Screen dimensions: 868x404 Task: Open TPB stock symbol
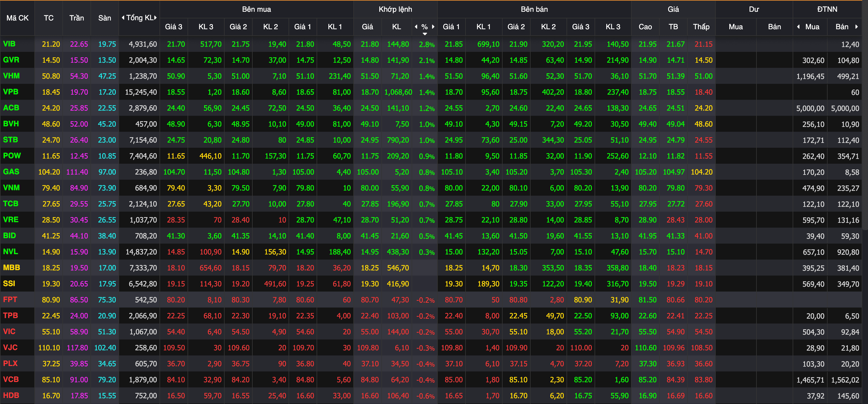tap(11, 315)
